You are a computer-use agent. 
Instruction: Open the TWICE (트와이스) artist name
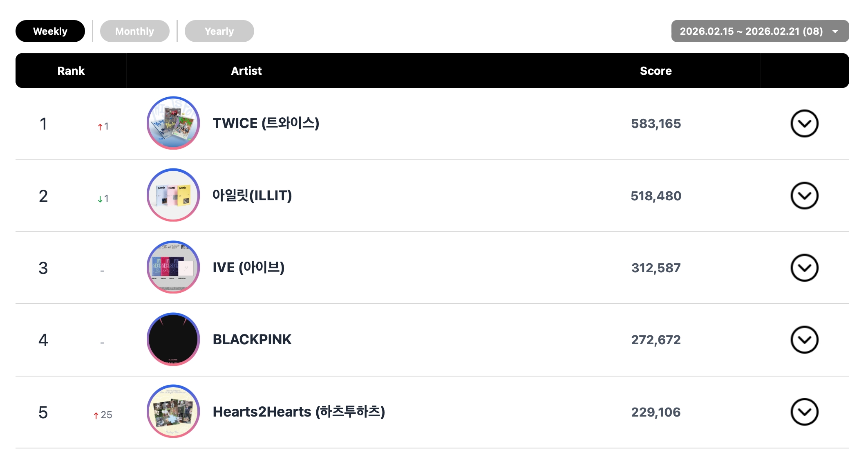(266, 123)
